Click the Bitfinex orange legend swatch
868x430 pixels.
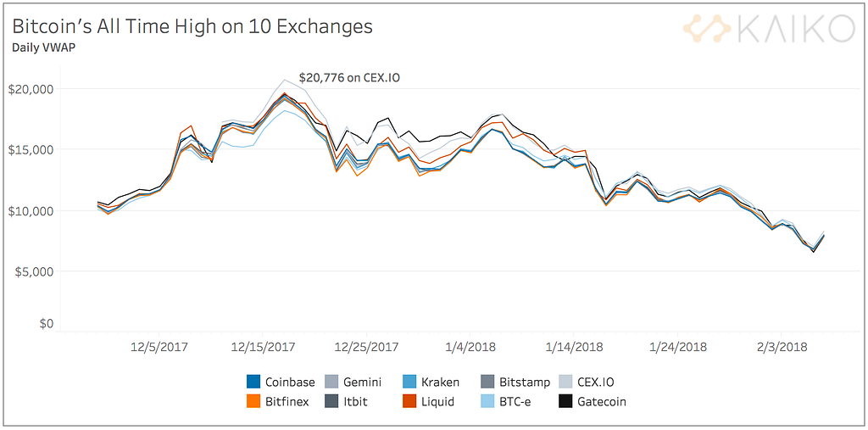click(x=253, y=401)
